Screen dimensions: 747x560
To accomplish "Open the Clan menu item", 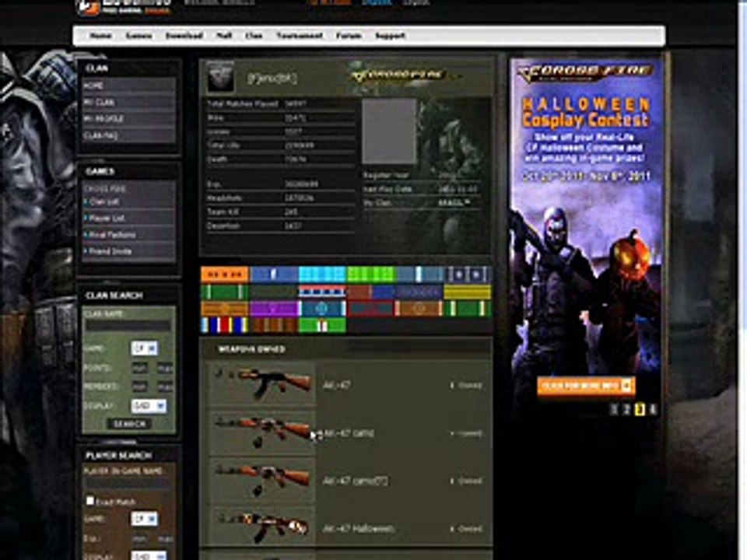I will pos(254,36).
